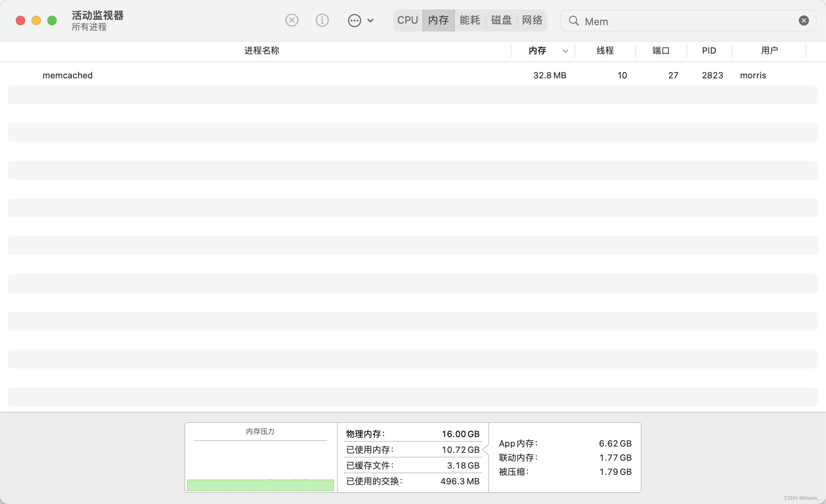Viewport: 826px width, 504px height.
Task: Toggle the 内存 sort direction chevron
Action: coord(565,51)
